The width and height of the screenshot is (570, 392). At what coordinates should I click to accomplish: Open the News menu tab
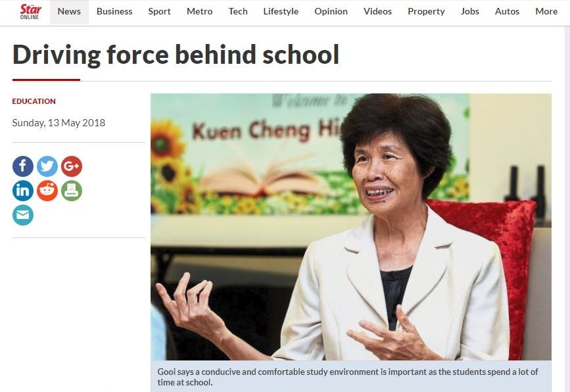pos(69,12)
